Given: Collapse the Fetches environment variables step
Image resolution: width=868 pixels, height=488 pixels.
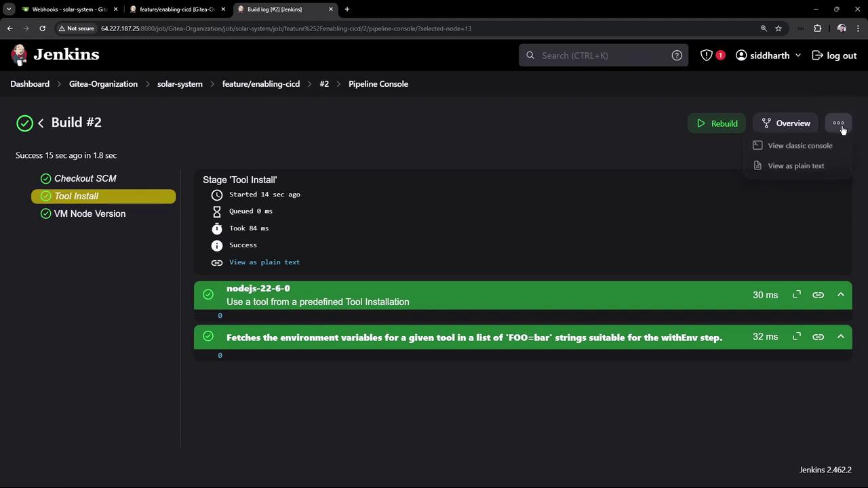Looking at the screenshot, I should pos(841,337).
